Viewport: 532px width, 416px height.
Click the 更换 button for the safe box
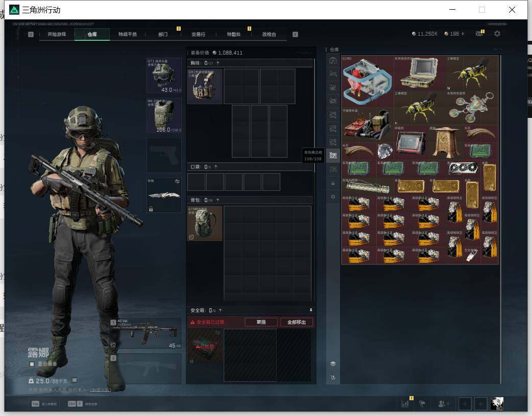(x=261, y=322)
